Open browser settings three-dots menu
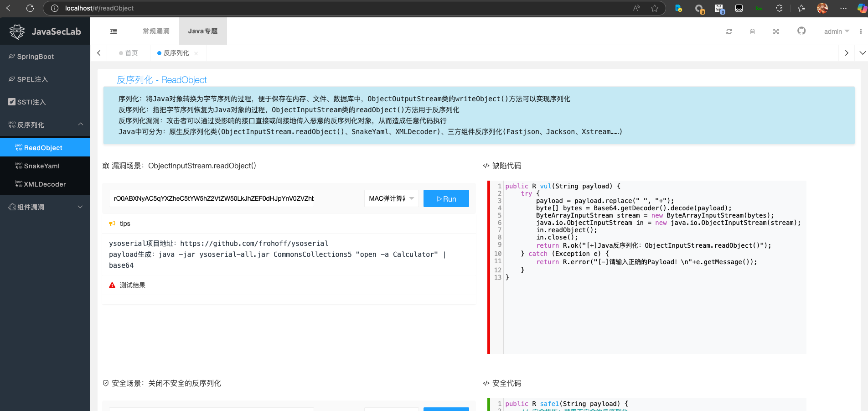The height and width of the screenshot is (411, 868). click(843, 8)
